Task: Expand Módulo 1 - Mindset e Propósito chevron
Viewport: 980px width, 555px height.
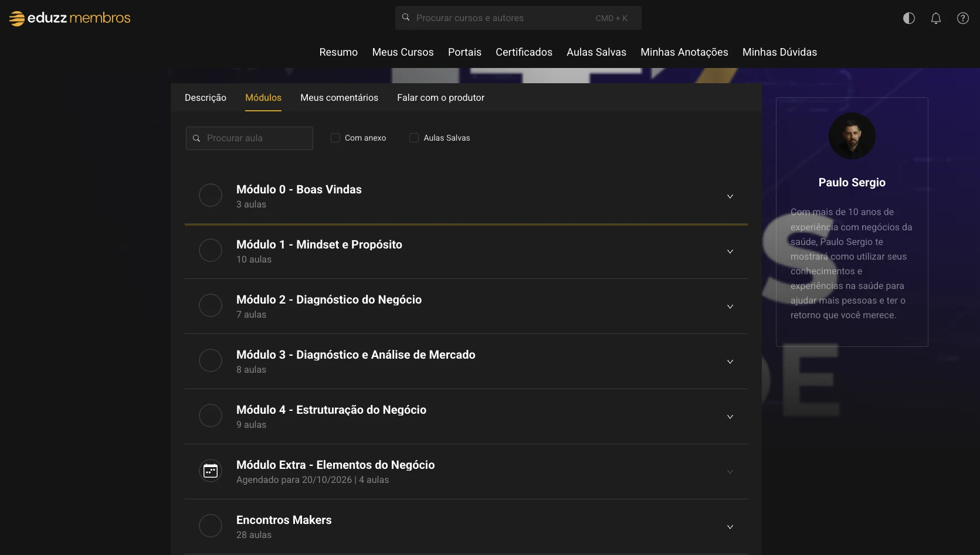Action: click(730, 251)
